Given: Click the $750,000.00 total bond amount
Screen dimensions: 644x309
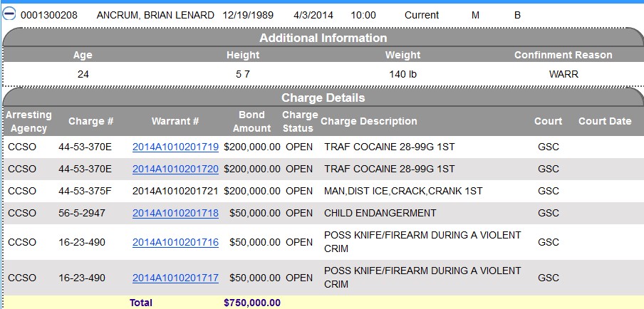Looking at the screenshot, I should pyautogui.click(x=252, y=303).
